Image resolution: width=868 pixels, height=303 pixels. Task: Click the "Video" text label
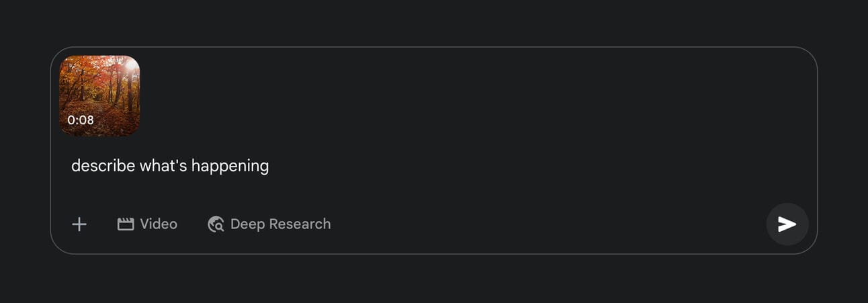click(x=159, y=224)
